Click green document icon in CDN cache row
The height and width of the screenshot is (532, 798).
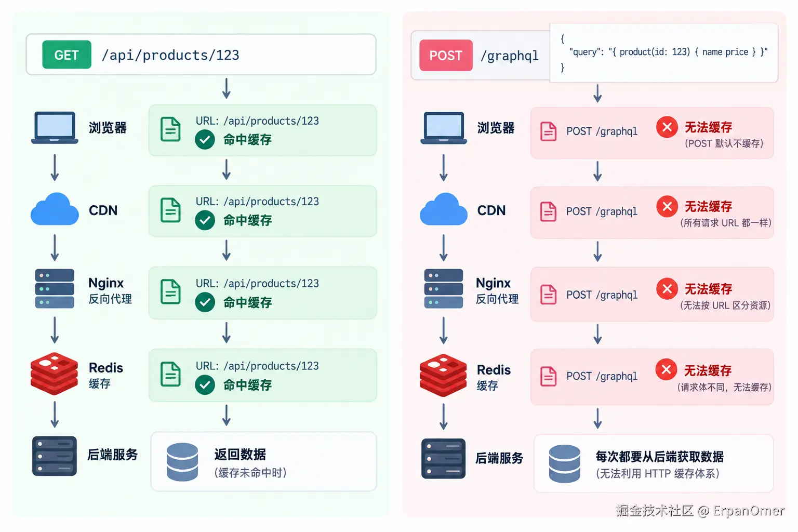[170, 210]
